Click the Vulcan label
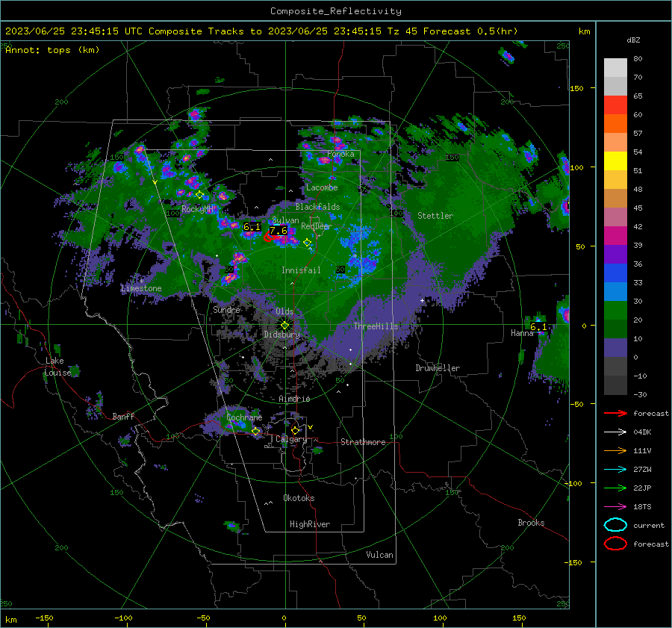 [379, 555]
